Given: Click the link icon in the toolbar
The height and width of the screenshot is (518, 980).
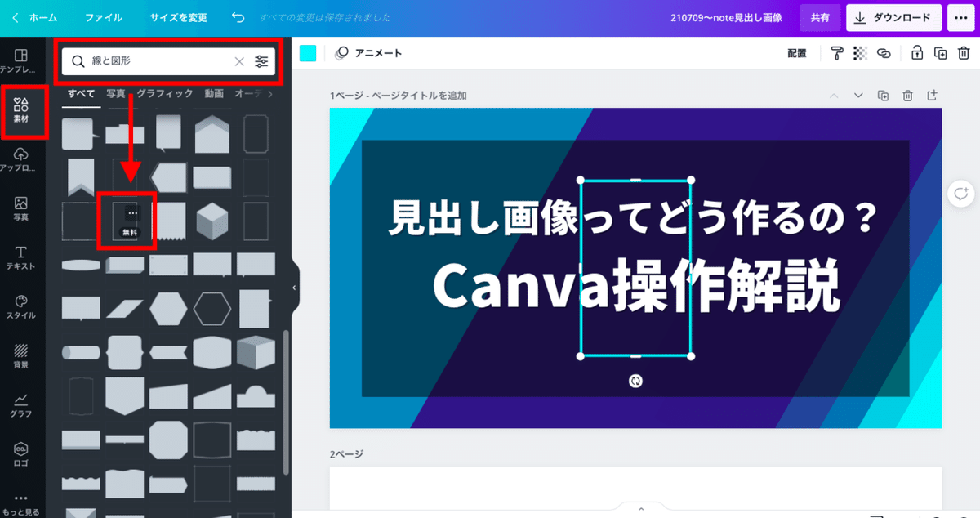Looking at the screenshot, I should tap(884, 52).
